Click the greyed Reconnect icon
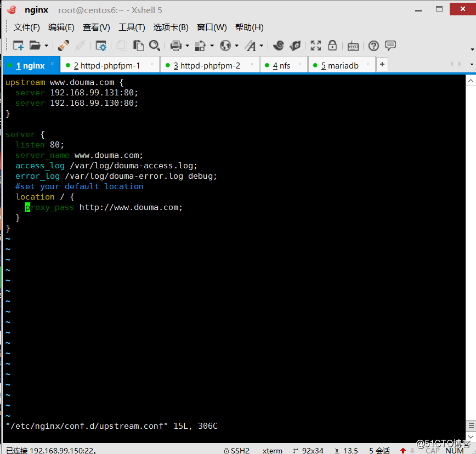 (80, 46)
